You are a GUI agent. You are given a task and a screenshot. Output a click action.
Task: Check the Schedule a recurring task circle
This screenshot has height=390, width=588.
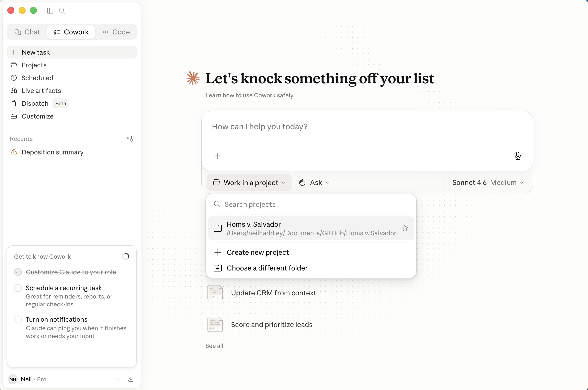tap(18, 288)
